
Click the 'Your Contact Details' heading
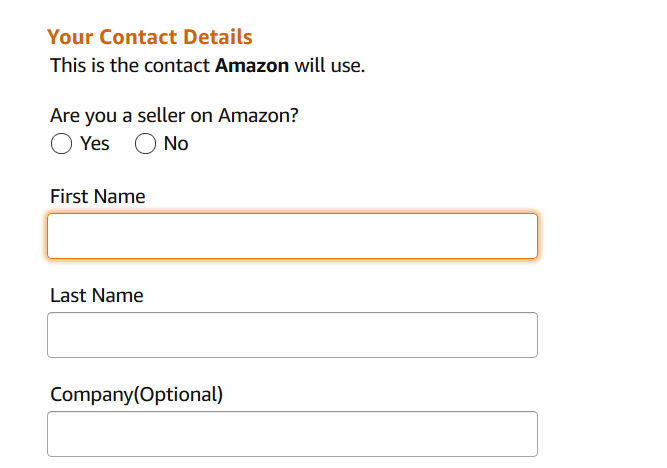pos(150,37)
